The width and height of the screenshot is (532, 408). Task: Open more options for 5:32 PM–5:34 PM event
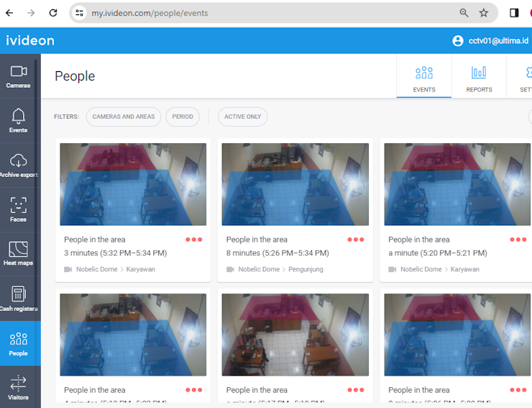coord(193,240)
